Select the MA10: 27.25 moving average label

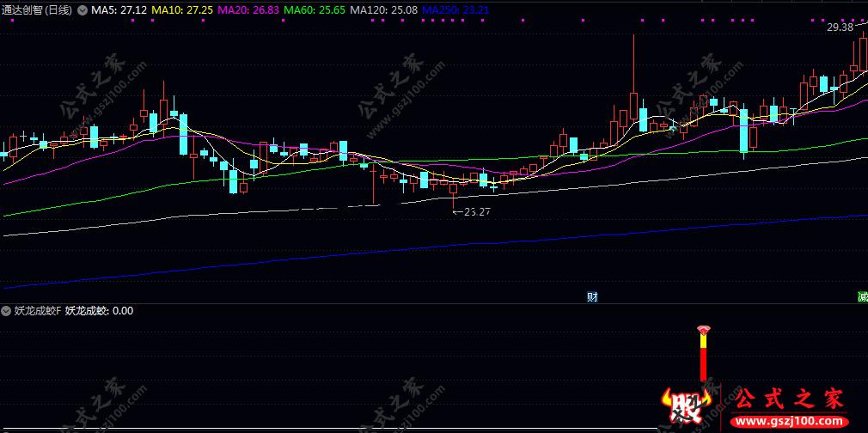(182, 10)
